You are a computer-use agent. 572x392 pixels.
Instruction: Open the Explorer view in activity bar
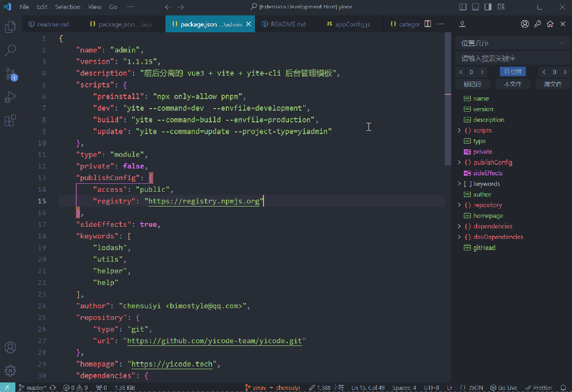tap(10, 26)
